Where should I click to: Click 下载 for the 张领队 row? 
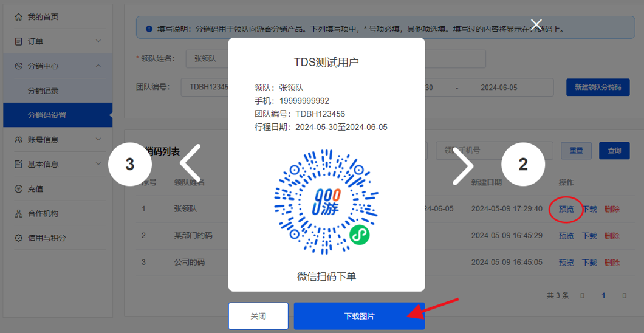tap(589, 209)
